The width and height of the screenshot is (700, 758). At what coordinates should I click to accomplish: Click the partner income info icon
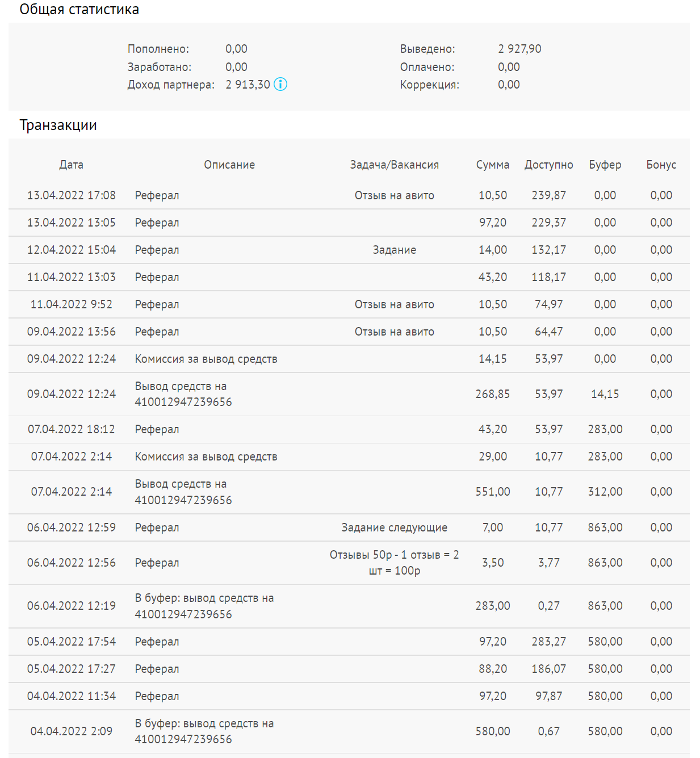point(280,84)
